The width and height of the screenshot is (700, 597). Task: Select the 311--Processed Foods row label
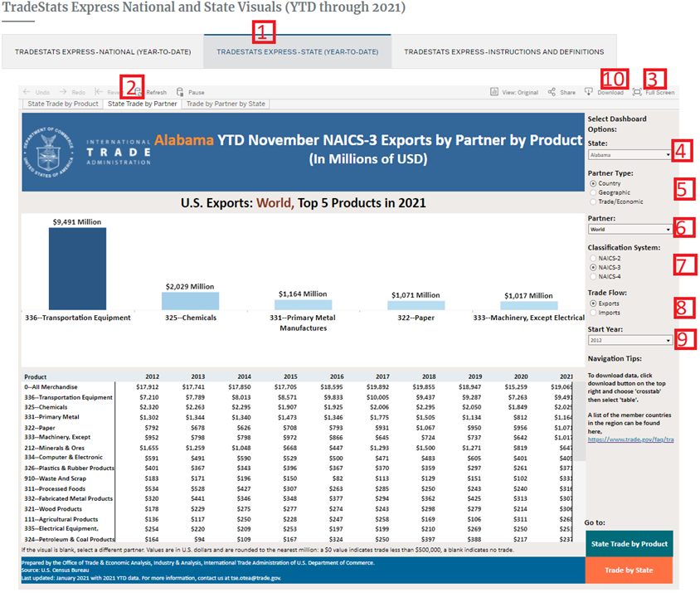pyautogui.click(x=55, y=489)
